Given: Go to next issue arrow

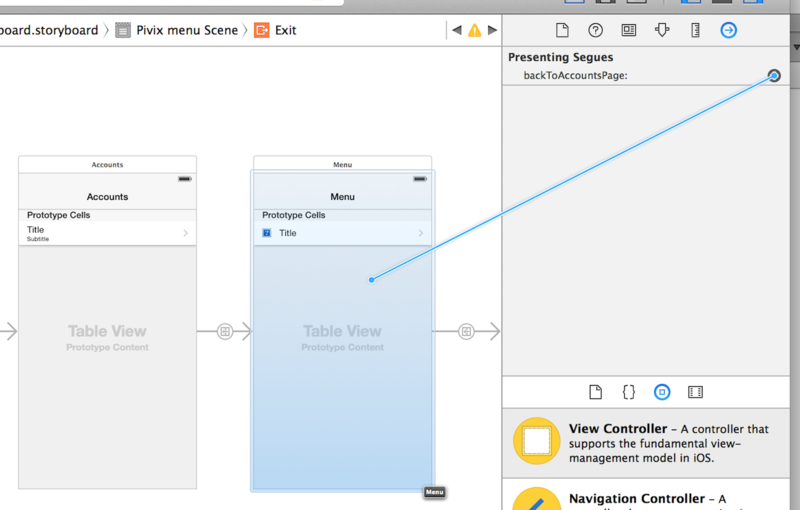Looking at the screenshot, I should [x=492, y=30].
